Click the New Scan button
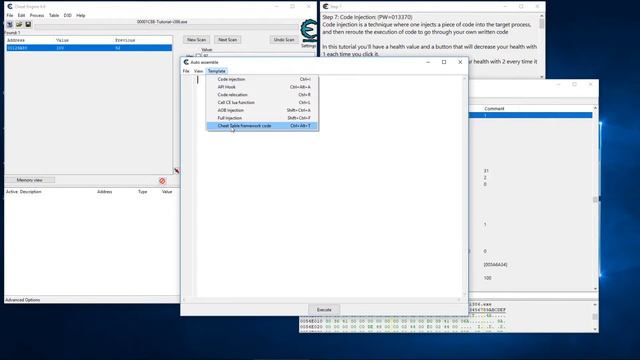Viewport: 640px width, 360px height. coord(196,40)
